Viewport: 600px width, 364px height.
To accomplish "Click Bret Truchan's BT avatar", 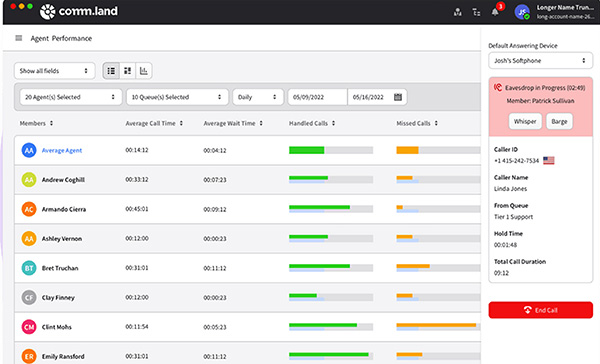I will point(29,268).
